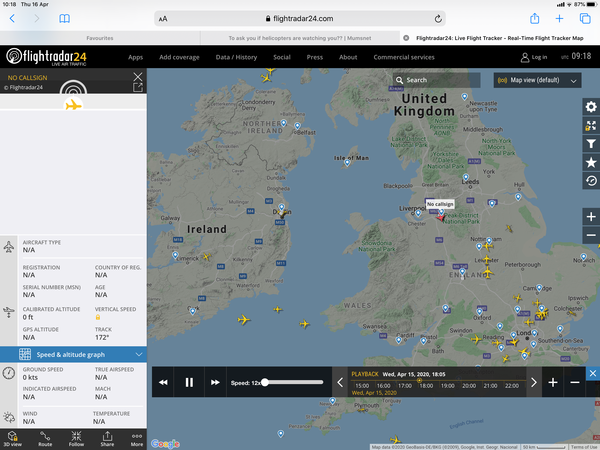
Task: Move playback timeline to later hours
Action: [x=534, y=382]
